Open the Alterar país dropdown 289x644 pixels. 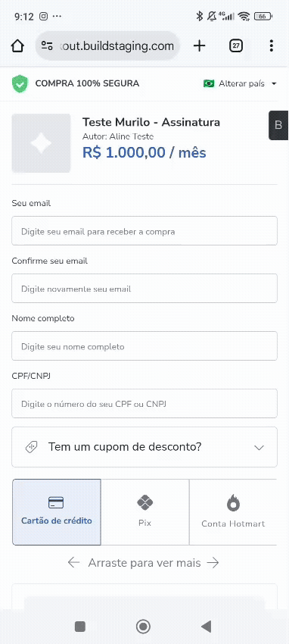(x=241, y=84)
